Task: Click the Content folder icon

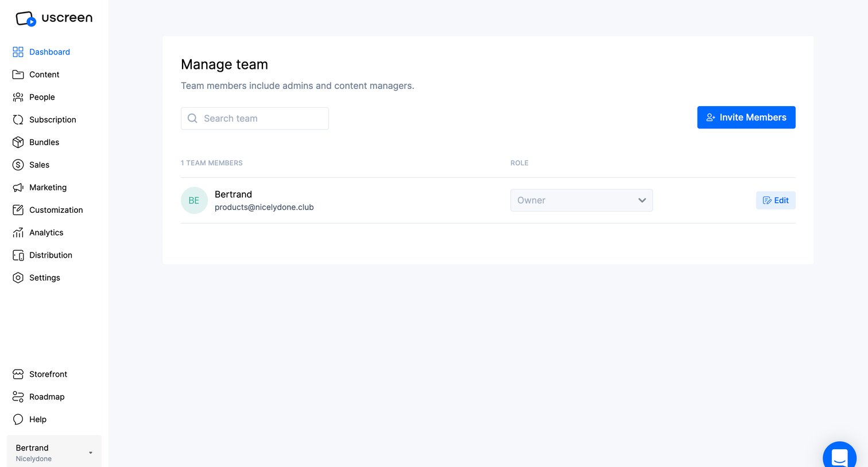Action: pos(18,75)
